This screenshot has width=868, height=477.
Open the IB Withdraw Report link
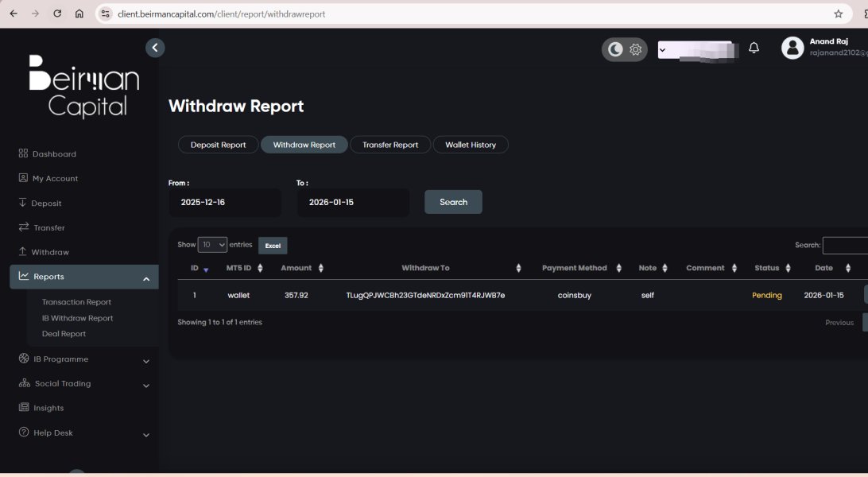[x=77, y=318]
